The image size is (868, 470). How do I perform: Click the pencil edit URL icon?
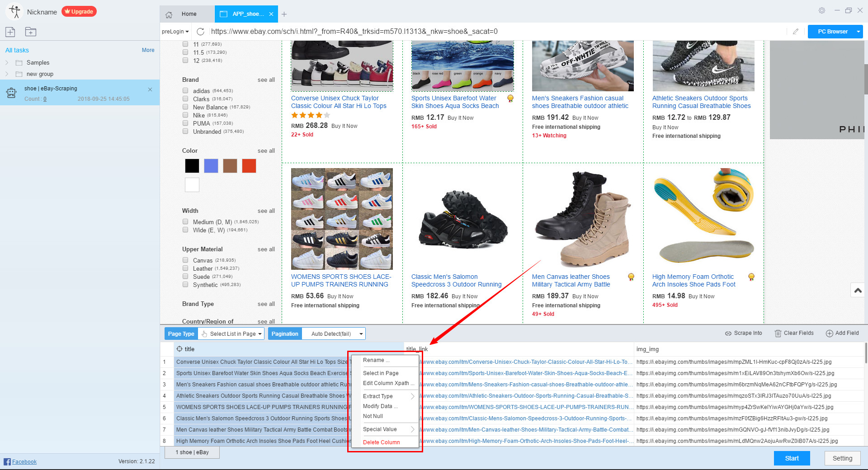tap(796, 32)
